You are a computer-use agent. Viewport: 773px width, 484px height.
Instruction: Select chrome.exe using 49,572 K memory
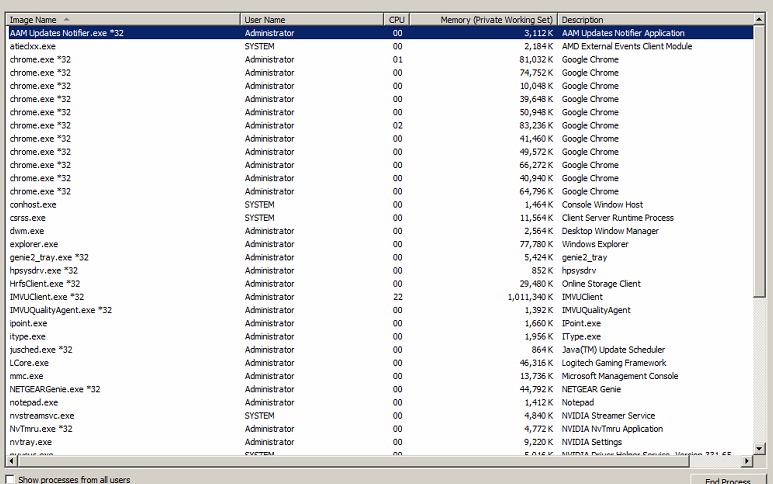[x=380, y=152]
